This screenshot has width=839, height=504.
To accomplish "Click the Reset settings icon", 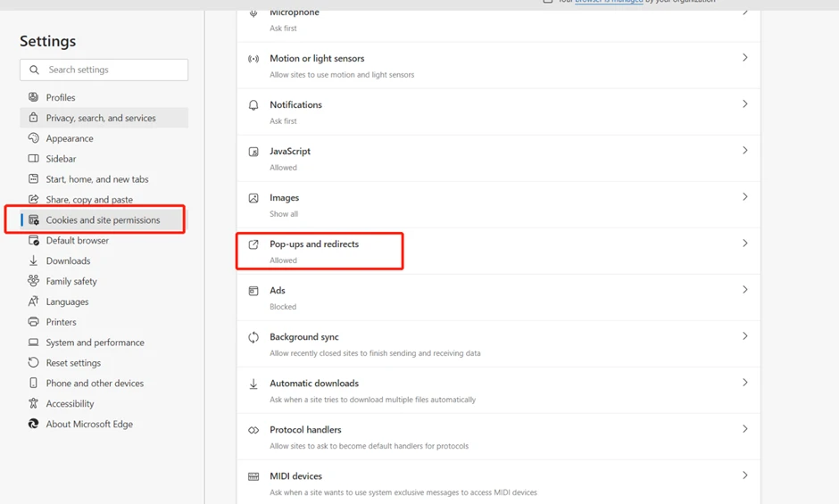I will (x=33, y=362).
